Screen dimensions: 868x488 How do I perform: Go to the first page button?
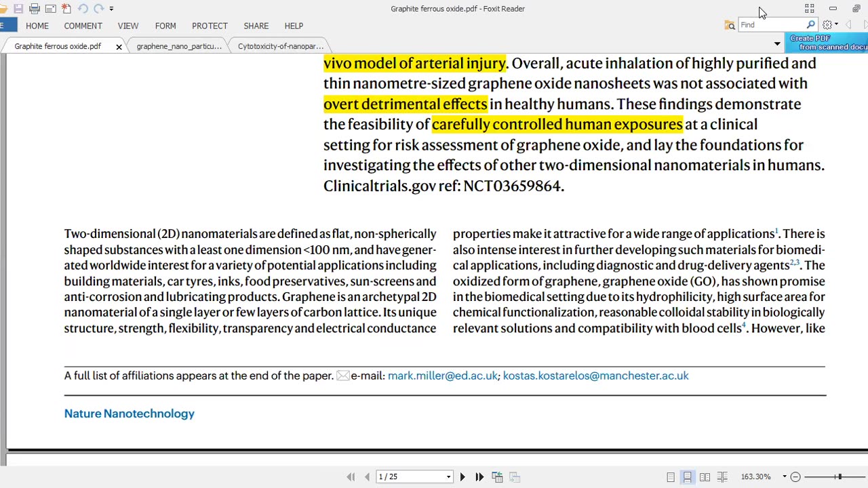coord(351,477)
